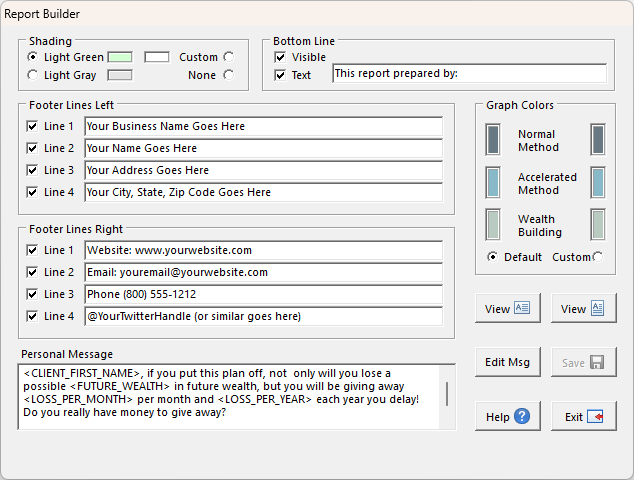
Task: Click the View button with portrait page icon
Action: (583, 309)
